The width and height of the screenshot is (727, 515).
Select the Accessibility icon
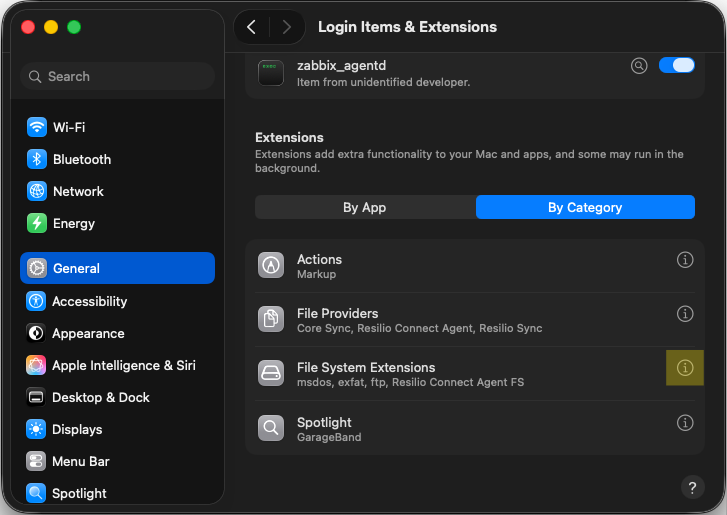36,301
